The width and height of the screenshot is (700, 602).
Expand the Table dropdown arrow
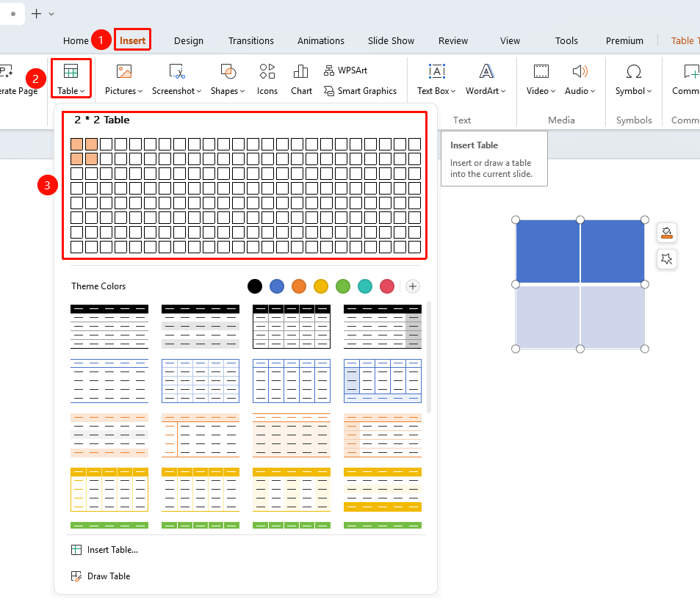coord(82,92)
